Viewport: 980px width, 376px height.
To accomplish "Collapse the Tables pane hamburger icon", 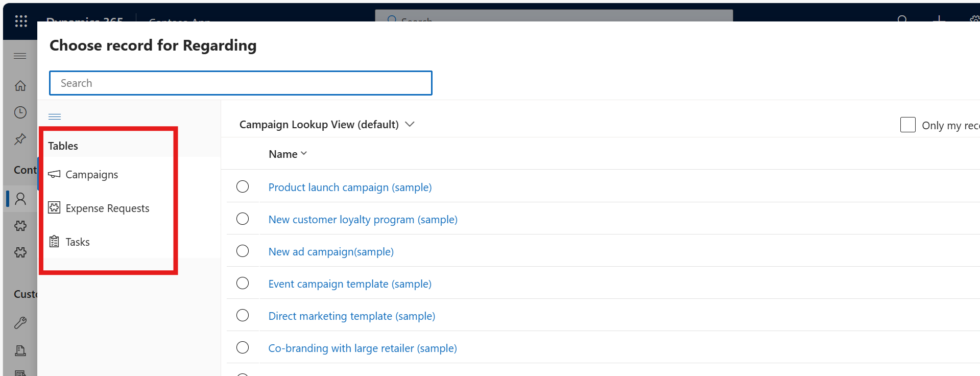I will pyautogui.click(x=55, y=116).
